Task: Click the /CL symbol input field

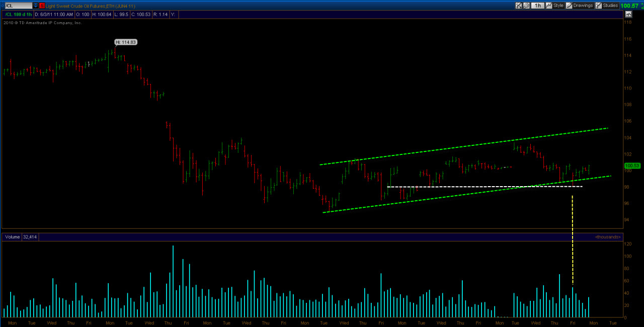Action: tap(19, 6)
